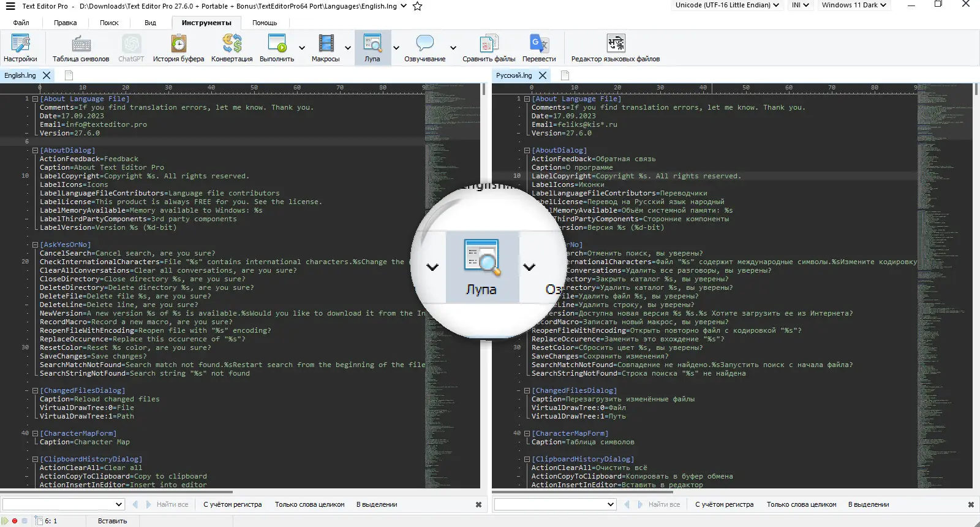This screenshot has width=980, height=527.
Task: Select the Инструменты ribbon tab
Action: 206,23
